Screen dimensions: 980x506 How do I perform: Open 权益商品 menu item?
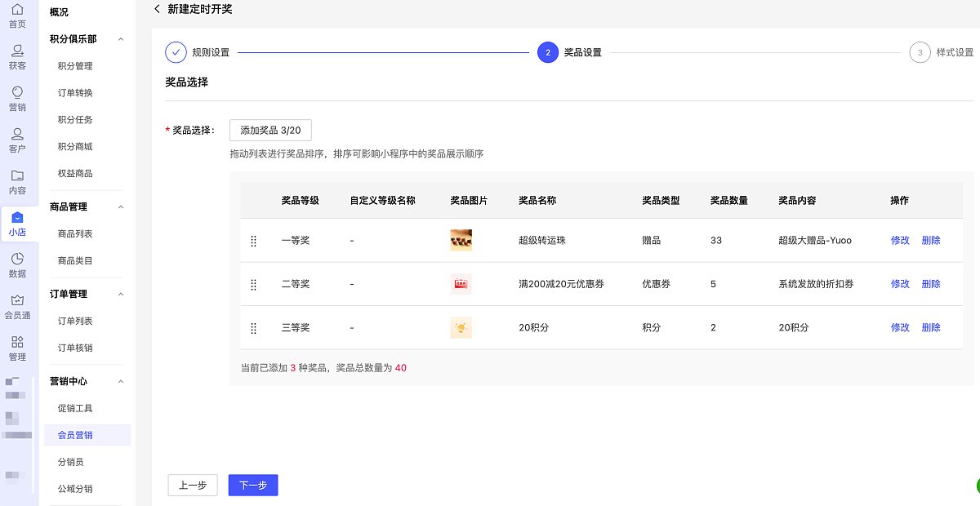pos(75,174)
